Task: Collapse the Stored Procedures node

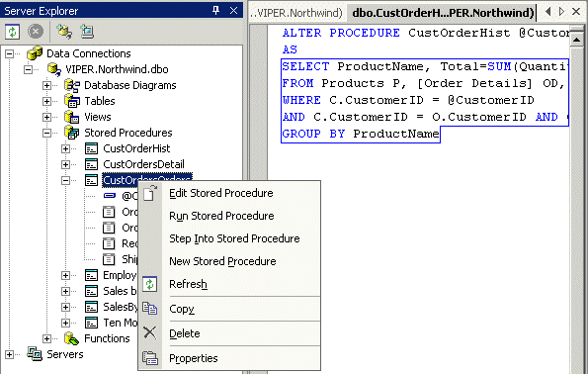Action: click(46, 133)
